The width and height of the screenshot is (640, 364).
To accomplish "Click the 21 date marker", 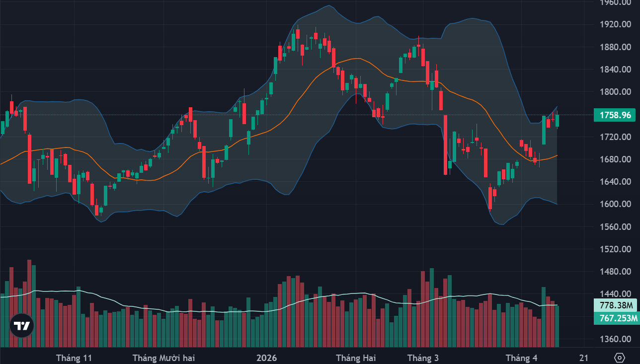I will click(x=584, y=358).
